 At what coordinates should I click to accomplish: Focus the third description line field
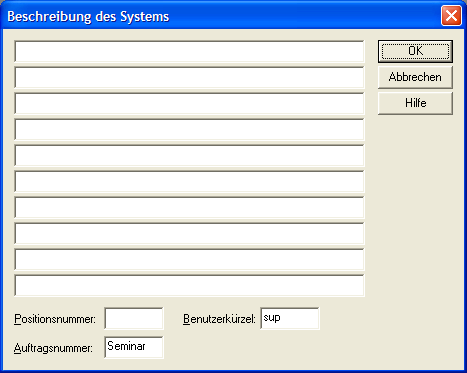(189, 103)
